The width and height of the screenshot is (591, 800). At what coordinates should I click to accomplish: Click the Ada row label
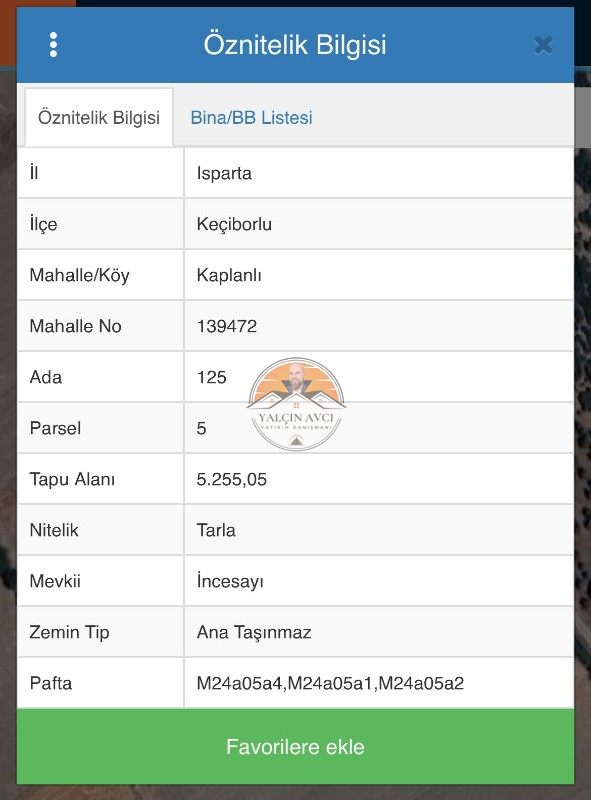coord(46,377)
